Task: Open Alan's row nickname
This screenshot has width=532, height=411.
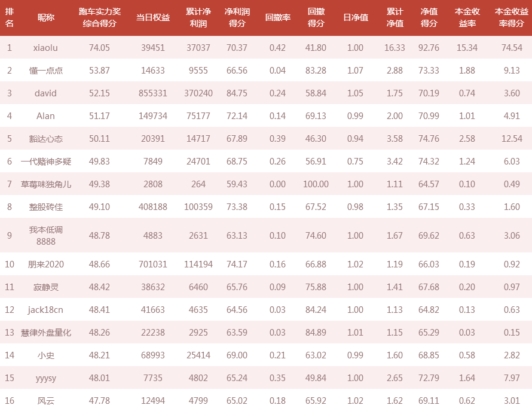Action: click(45, 116)
